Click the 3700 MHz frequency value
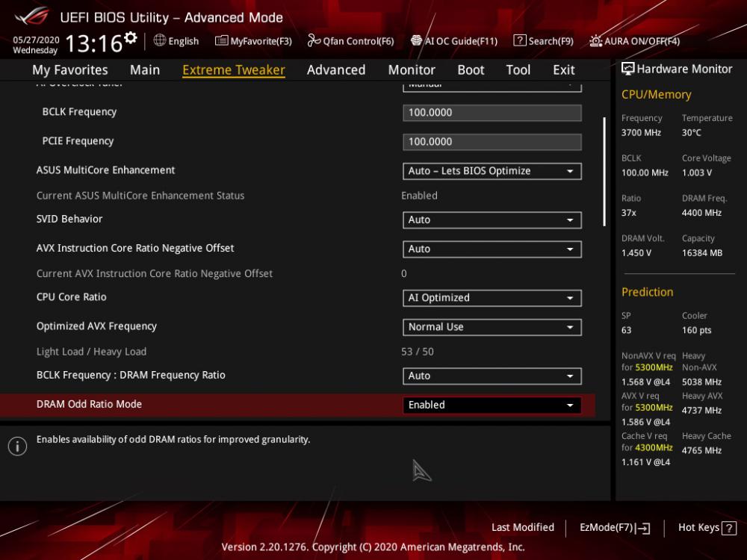Screen dimensions: 747x560 [641, 132]
